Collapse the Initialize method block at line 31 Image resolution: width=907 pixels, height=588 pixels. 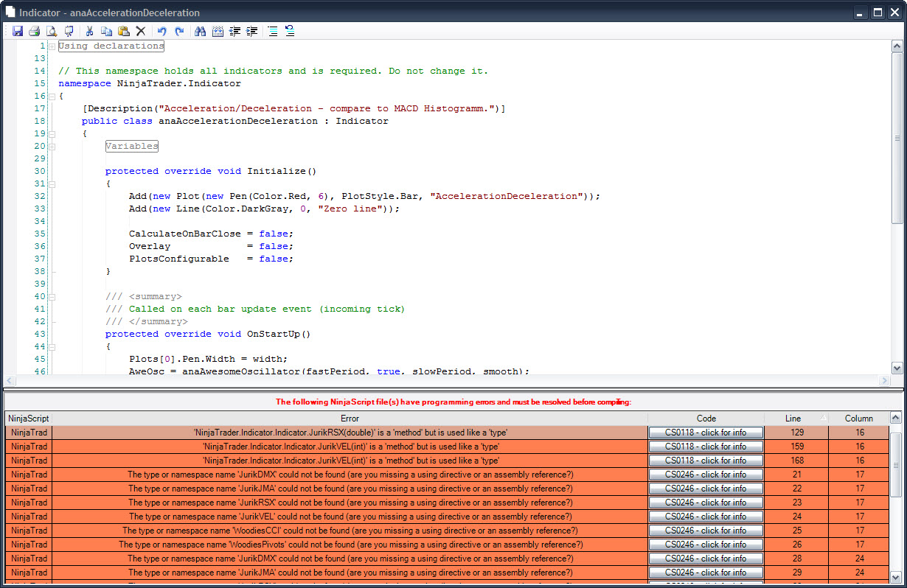click(x=52, y=183)
